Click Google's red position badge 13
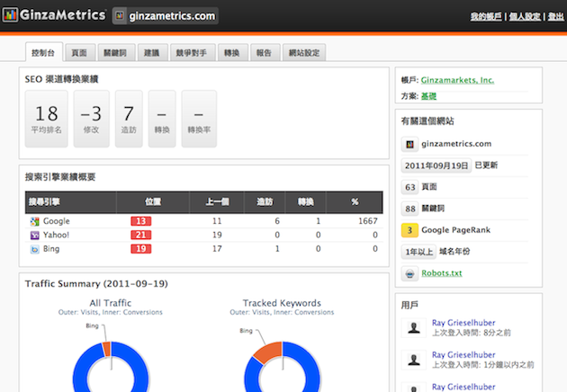 (x=141, y=221)
